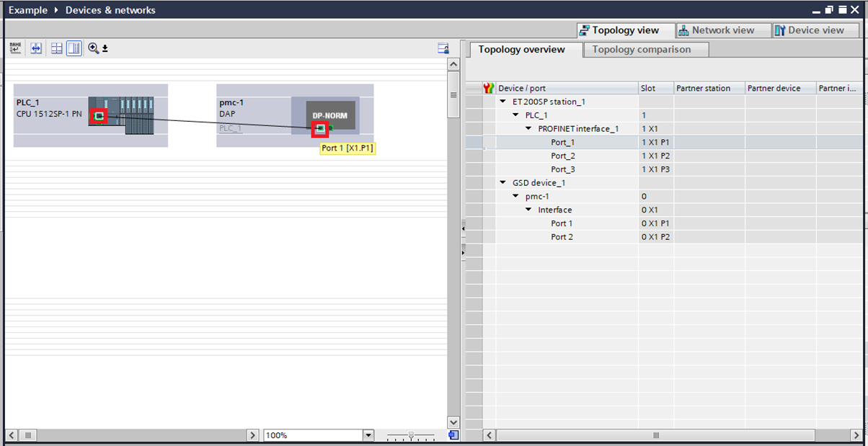Image resolution: width=868 pixels, height=446 pixels.
Task: Open the 100% zoom level dropdown
Action: point(368,435)
